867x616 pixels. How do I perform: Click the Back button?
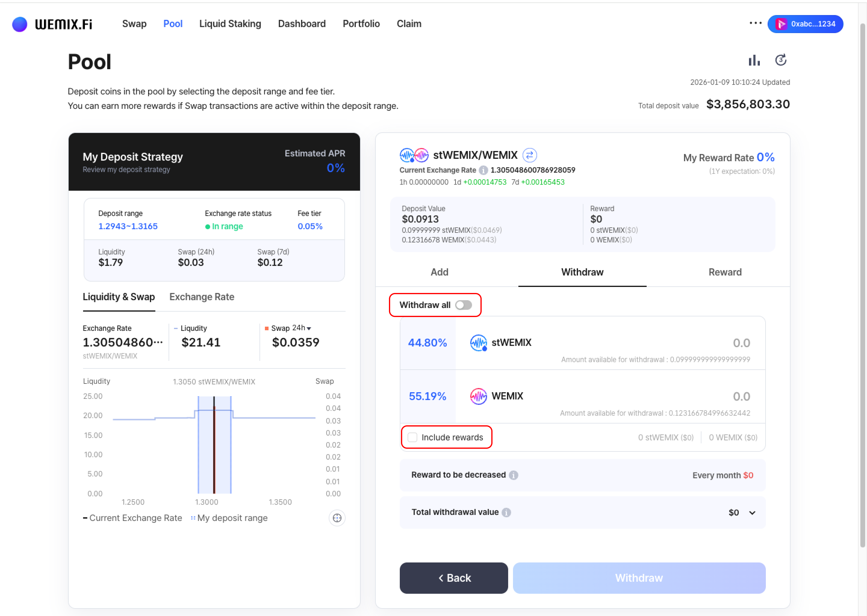[454, 578]
